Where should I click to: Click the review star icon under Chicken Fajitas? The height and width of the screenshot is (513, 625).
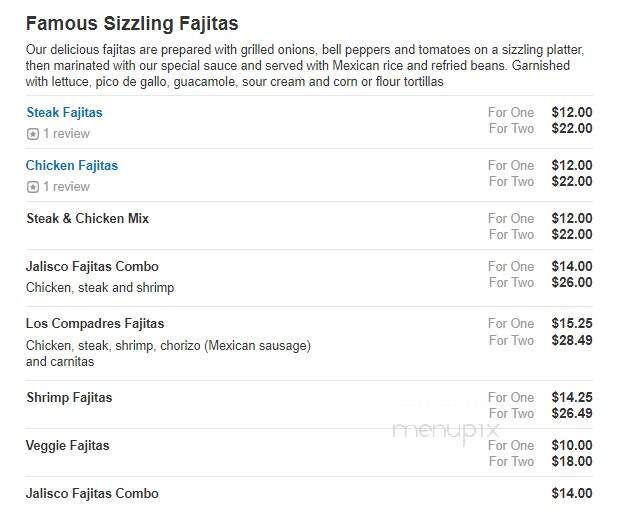33,187
